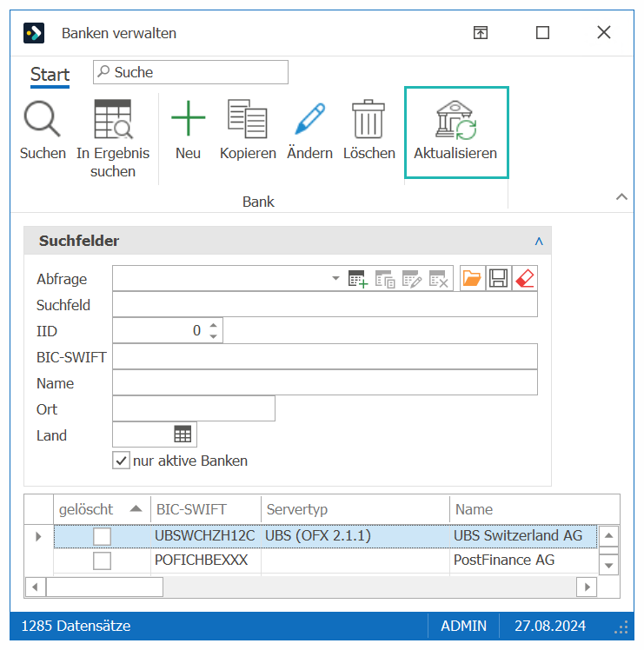Click the Kopieren ribbon icon
The height and width of the screenshot is (650, 644).
point(248,118)
